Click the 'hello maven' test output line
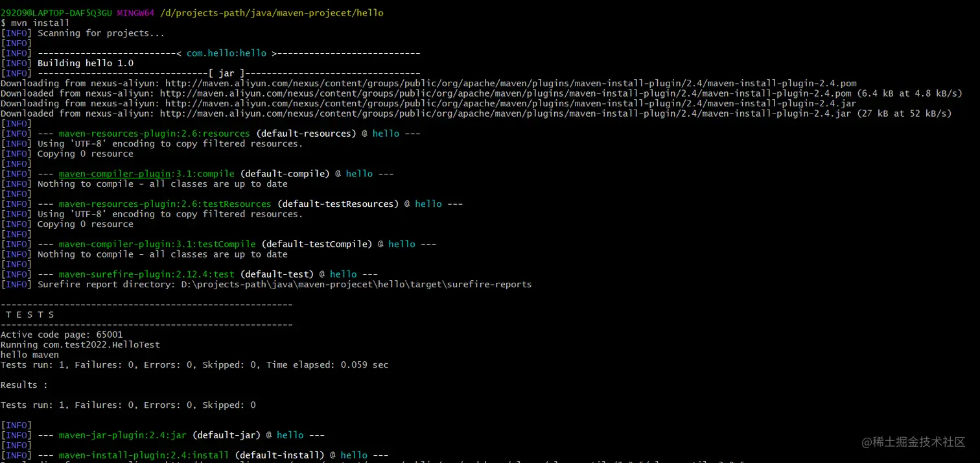The height and width of the screenshot is (463, 980). [30, 355]
